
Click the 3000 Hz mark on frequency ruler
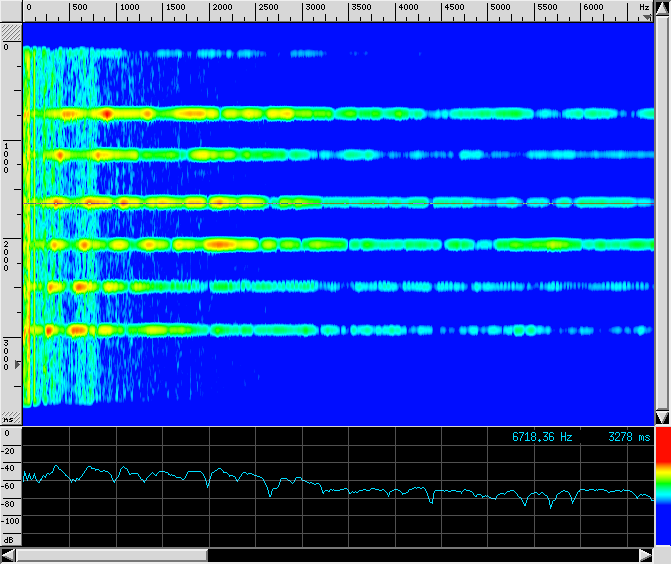click(x=314, y=8)
